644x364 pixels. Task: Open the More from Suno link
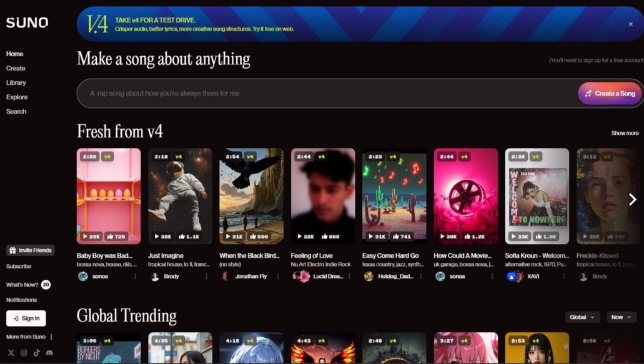[26, 337]
